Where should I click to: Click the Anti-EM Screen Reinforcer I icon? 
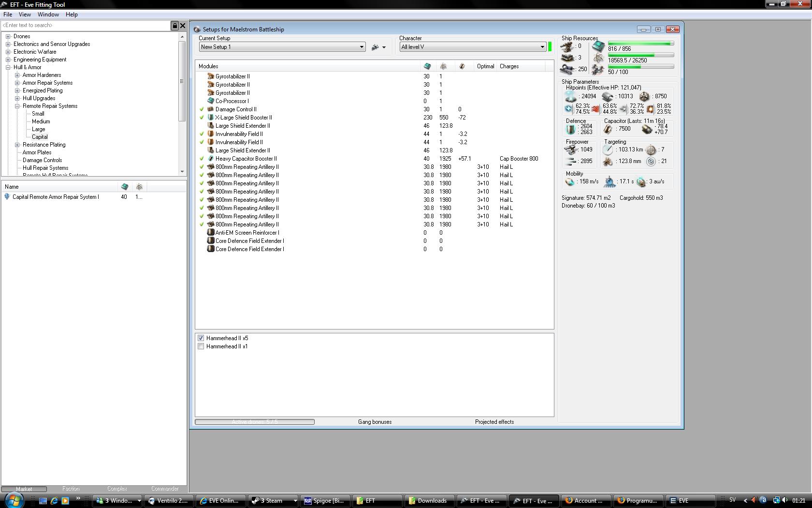click(211, 233)
